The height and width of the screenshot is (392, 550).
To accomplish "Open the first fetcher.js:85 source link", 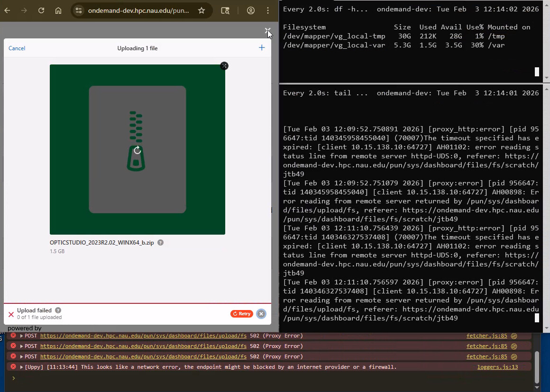I will (x=486, y=336).
